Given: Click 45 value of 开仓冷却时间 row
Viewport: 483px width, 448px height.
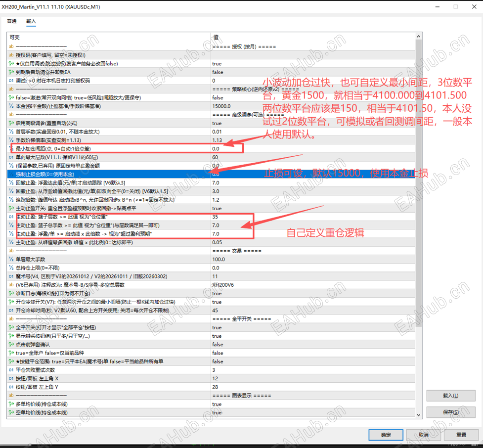Looking at the screenshot, I should (215, 310).
